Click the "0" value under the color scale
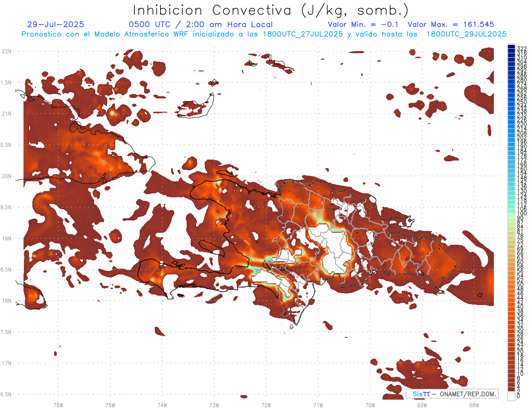The width and height of the screenshot is (532, 411). pos(518,396)
